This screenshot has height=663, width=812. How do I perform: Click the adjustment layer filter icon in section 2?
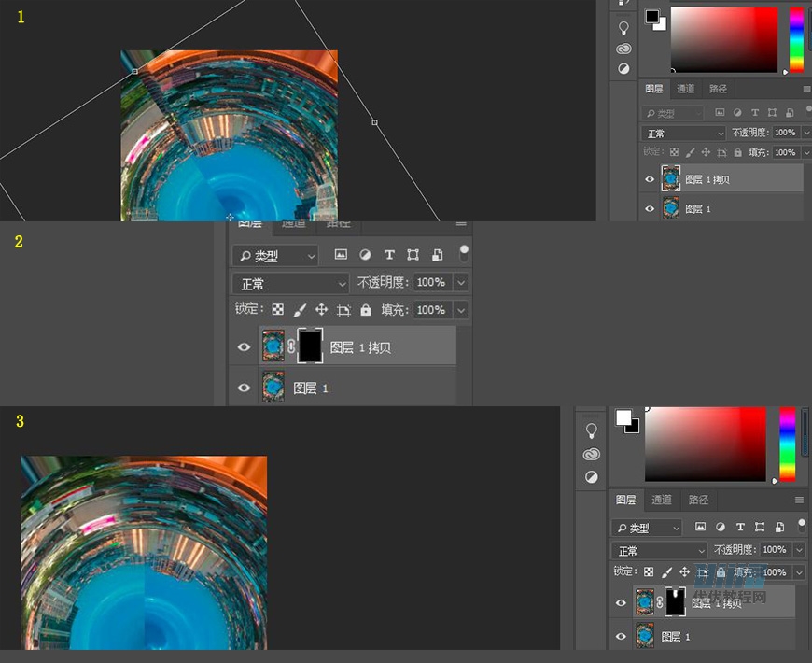pos(365,255)
